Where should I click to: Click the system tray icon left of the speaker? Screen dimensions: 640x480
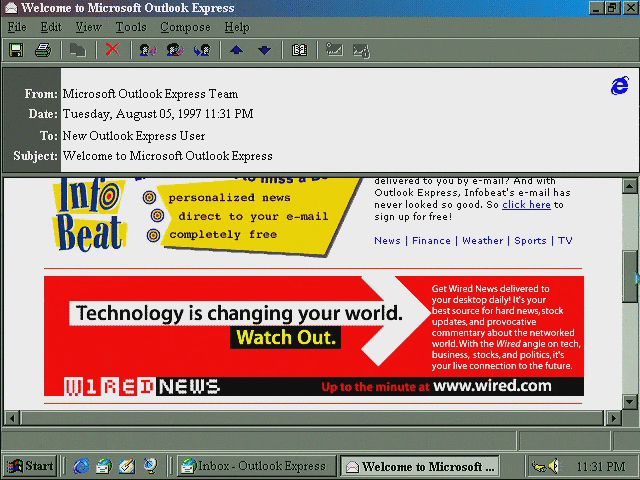coord(538,466)
